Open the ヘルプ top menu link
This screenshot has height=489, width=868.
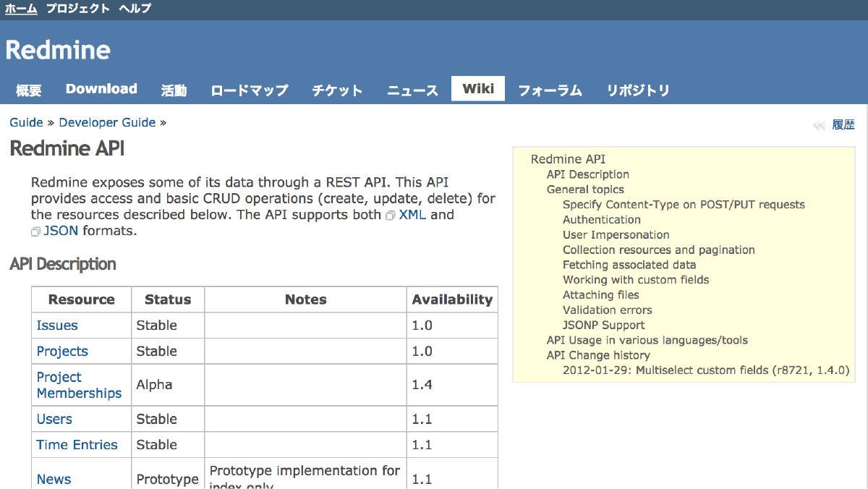[x=136, y=9]
